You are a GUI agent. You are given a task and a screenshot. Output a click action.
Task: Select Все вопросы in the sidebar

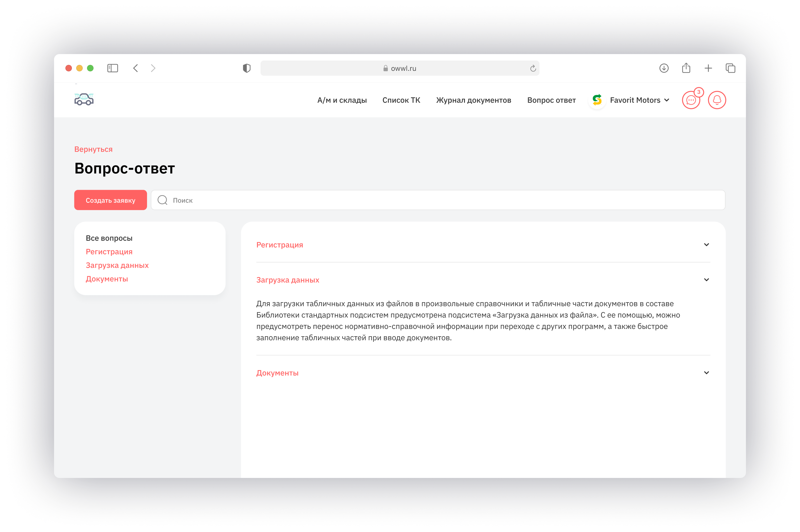click(x=109, y=238)
